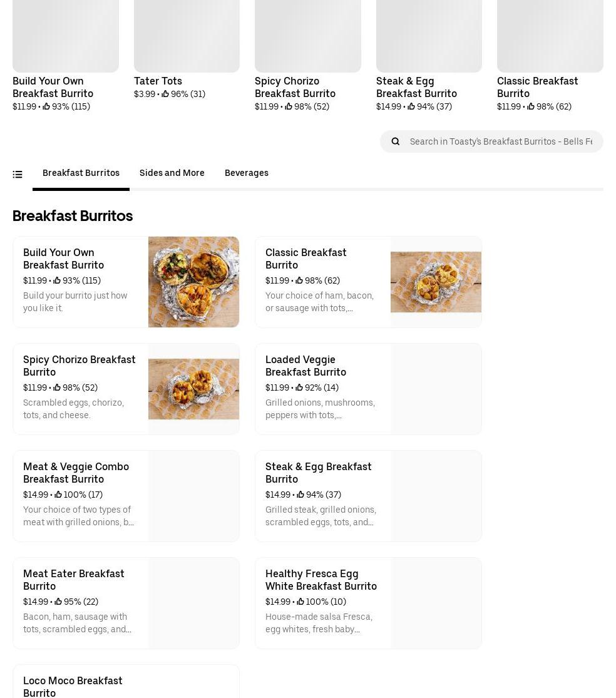Click thumbs-up rating icon on Meat Eater Burrito
Viewport: 616px width, 698px height.
[x=58, y=602]
